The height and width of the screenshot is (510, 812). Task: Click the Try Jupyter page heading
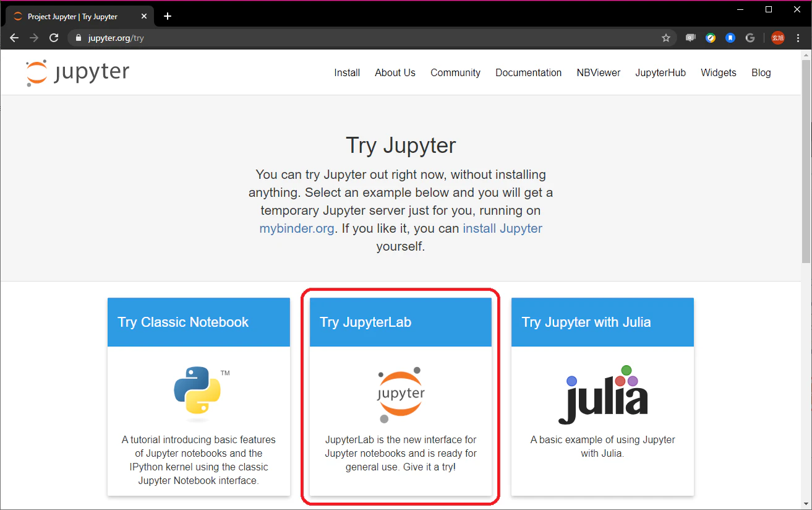(x=401, y=145)
